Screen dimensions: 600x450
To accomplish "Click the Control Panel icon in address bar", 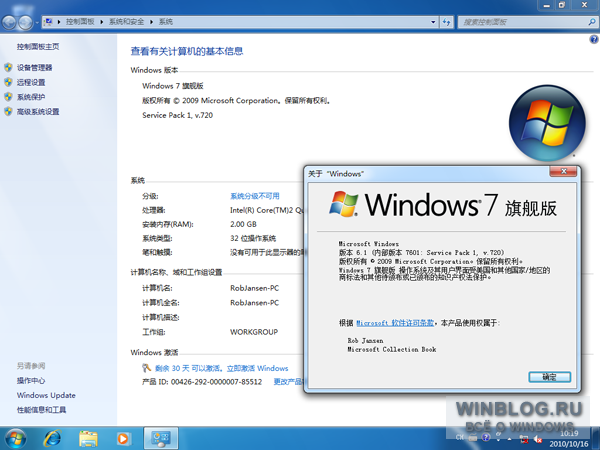I will pyautogui.click(x=49, y=22).
